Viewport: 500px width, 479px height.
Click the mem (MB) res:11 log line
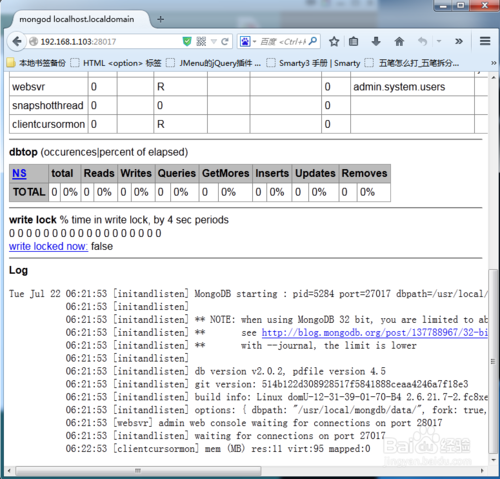point(218,449)
